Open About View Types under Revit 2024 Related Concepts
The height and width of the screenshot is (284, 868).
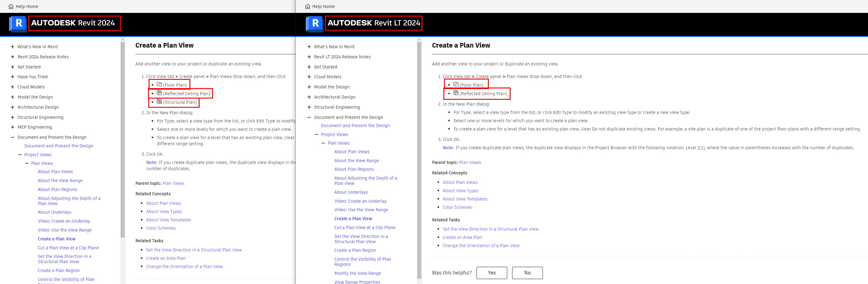[x=164, y=212]
